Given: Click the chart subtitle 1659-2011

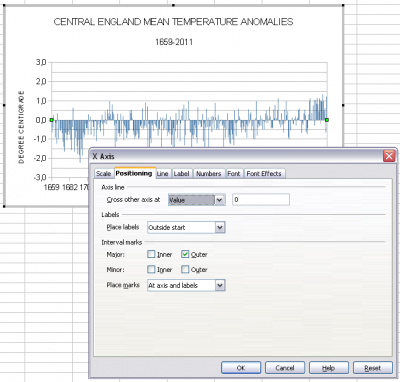Looking at the screenshot, I should 174,42.
